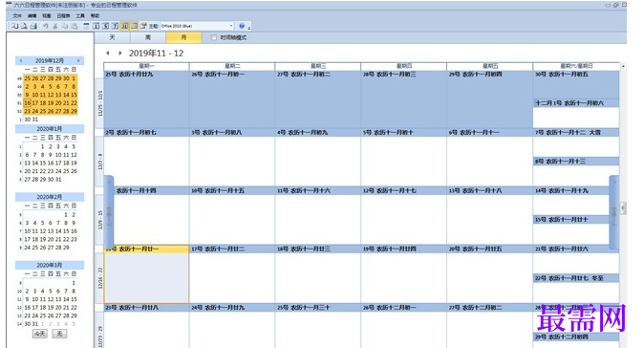Screen dimensions: 644x348
Task: Open the 工具 menu
Action: pyautogui.click(x=80, y=15)
